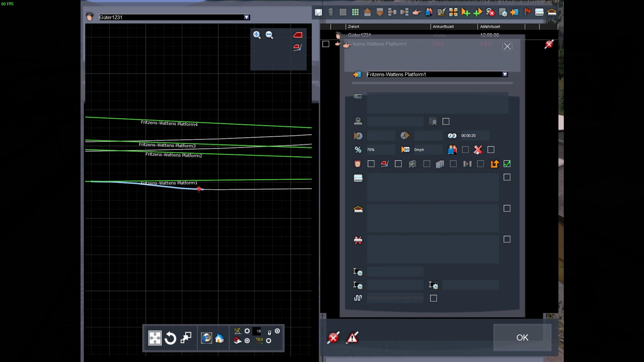Click the Zielort column header
This screenshot has height=362, width=644.
coord(354,27)
